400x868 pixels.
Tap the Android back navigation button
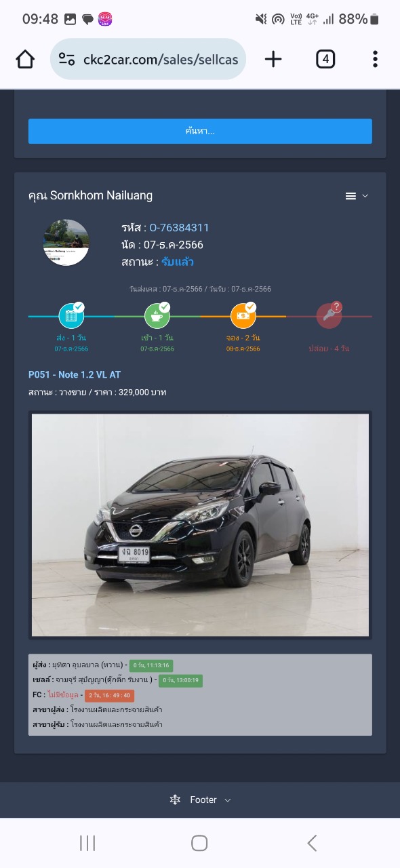(312, 843)
